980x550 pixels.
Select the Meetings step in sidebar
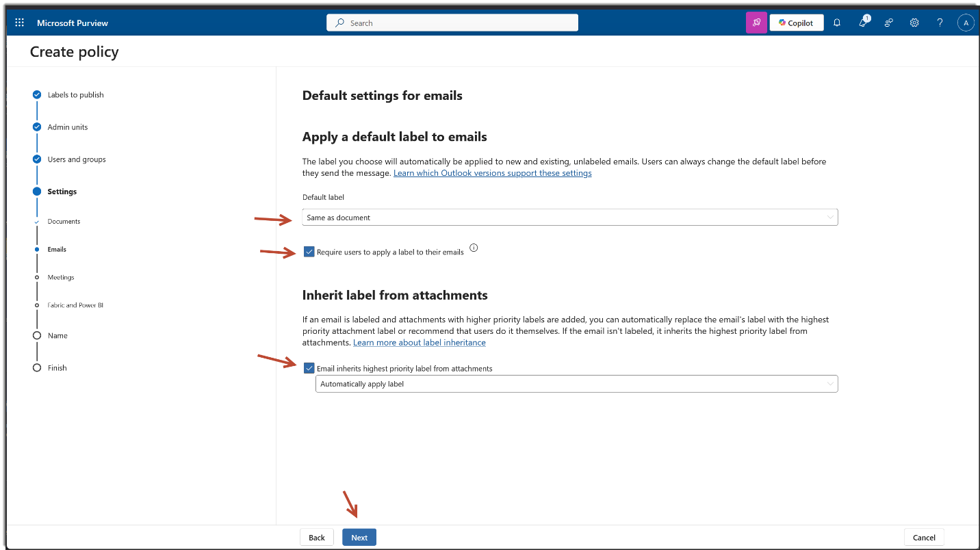point(61,277)
